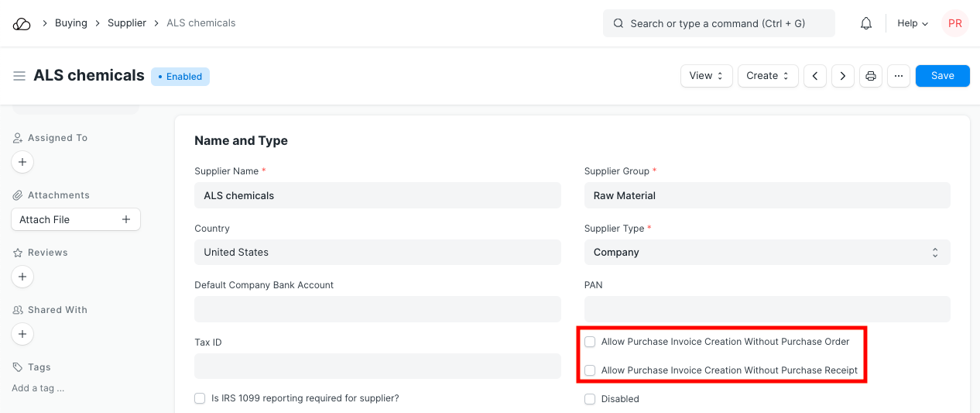
Task: Go to next supplier record
Action: pyautogui.click(x=843, y=76)
